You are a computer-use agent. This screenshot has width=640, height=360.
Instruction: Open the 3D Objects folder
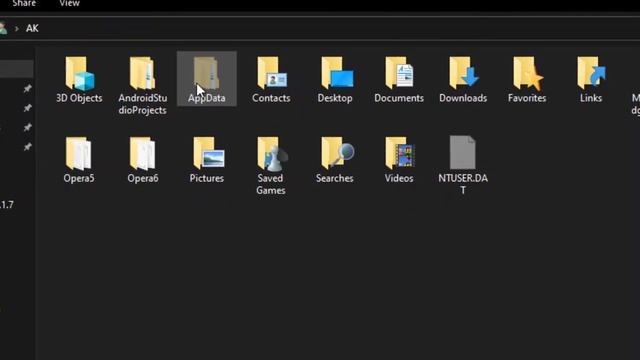pyautogui.click(x=79, y=80)
